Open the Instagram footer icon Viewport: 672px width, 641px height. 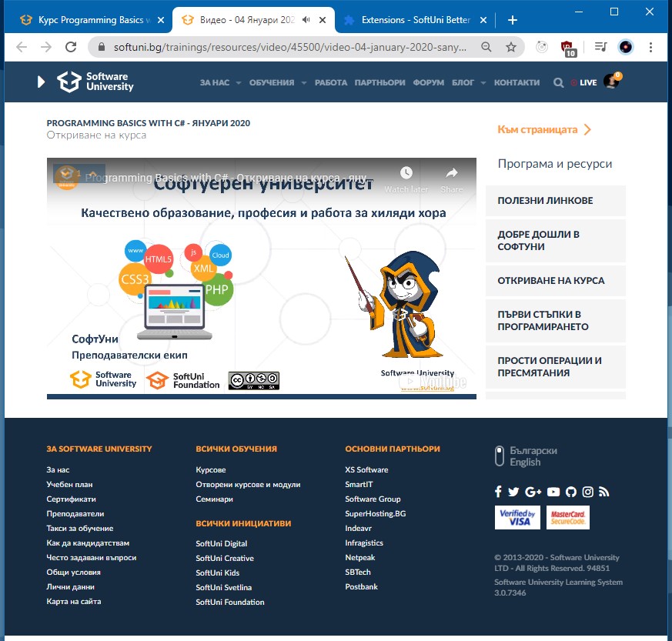point(587,492)
